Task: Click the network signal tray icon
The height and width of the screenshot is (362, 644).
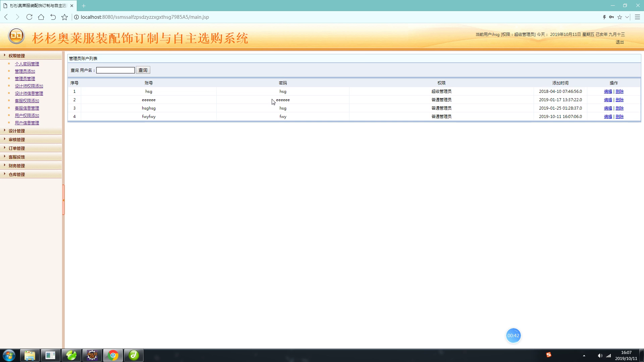Action: tap(608, 356)
